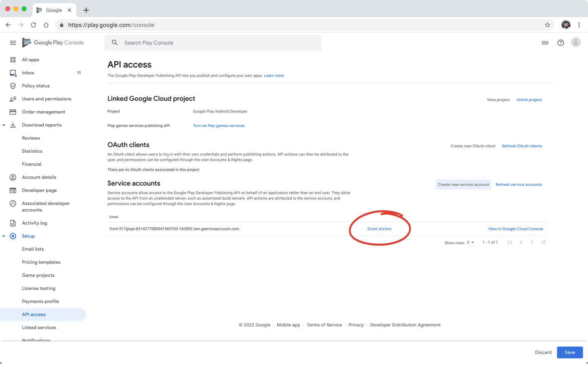Click Create new service account button
Screen dimensions: 588x366
pos(463,184)
